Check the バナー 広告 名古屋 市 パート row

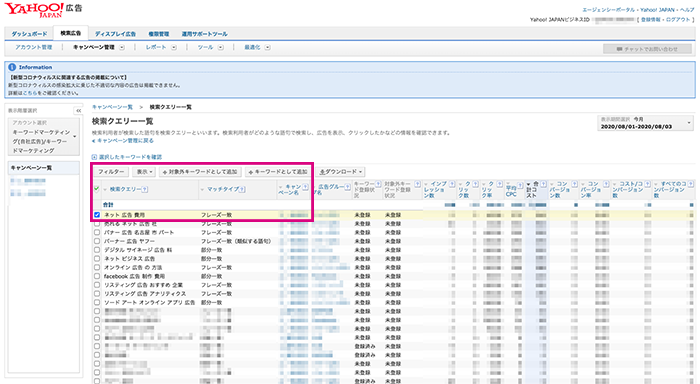(97, 233)
